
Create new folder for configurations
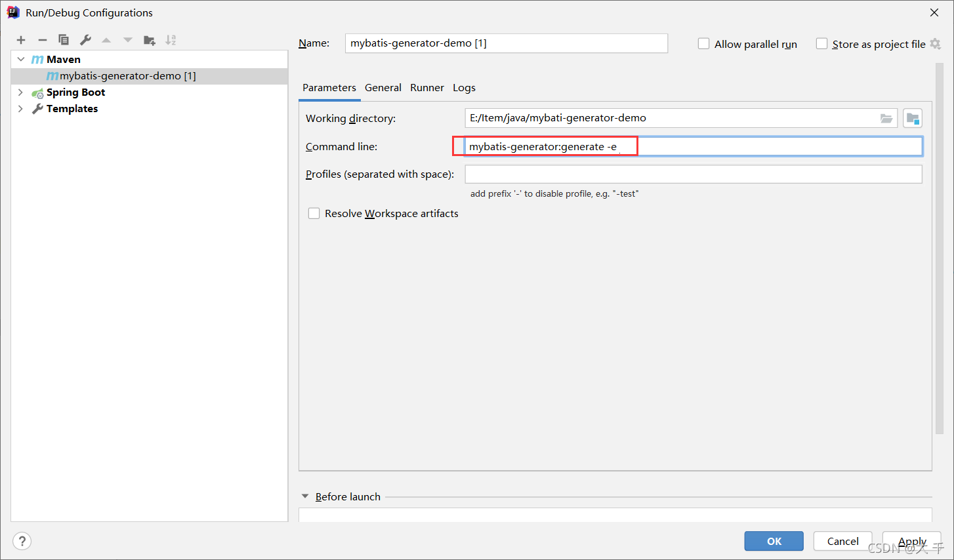[x=150, y=40]
